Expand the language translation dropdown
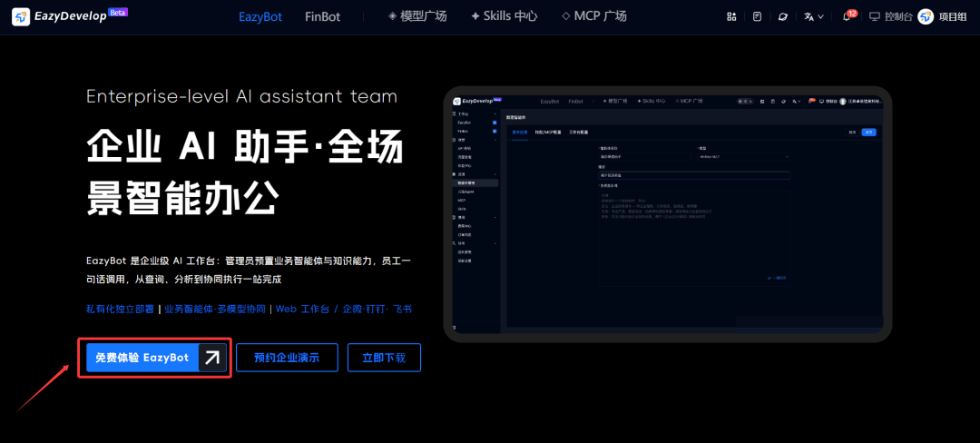 814,17
